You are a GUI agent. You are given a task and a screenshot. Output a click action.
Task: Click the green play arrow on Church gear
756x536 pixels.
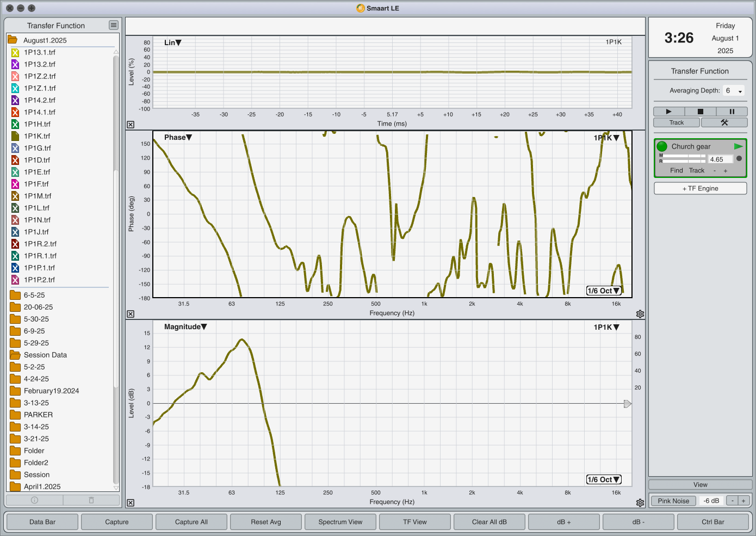tap(738, 146)
